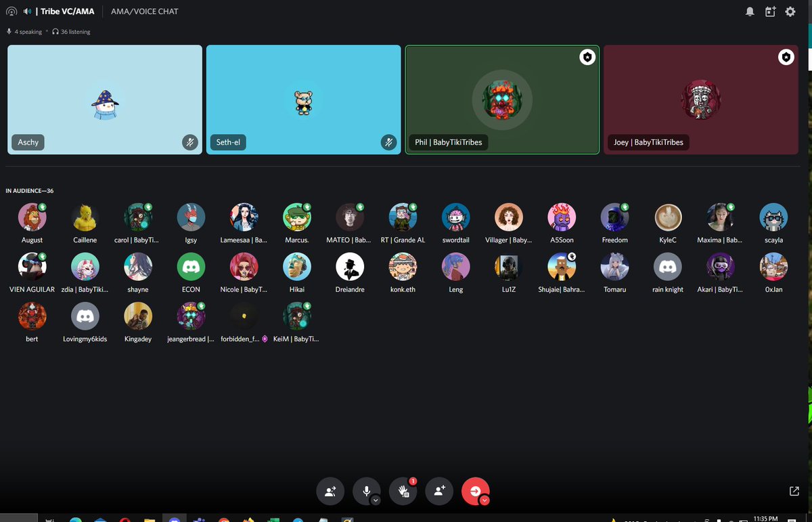Click the muted mic badge on Seth-el's tile
This screenshot has height=522, width=812.
389,142
